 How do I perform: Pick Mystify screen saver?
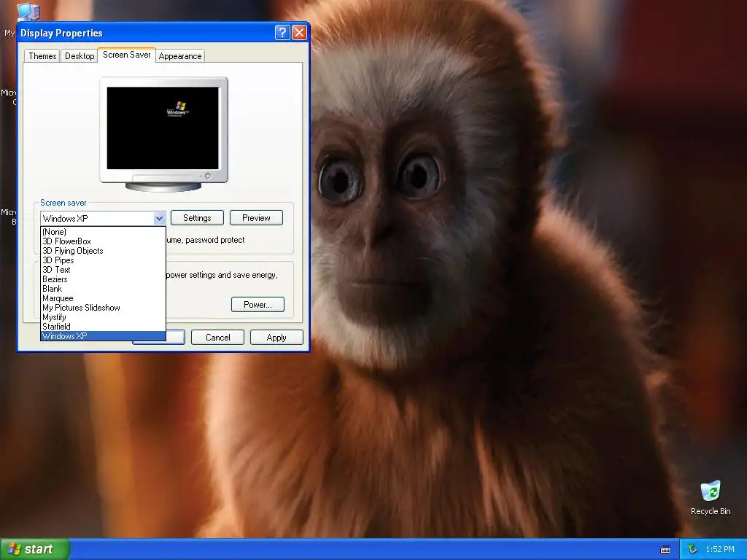103,317
